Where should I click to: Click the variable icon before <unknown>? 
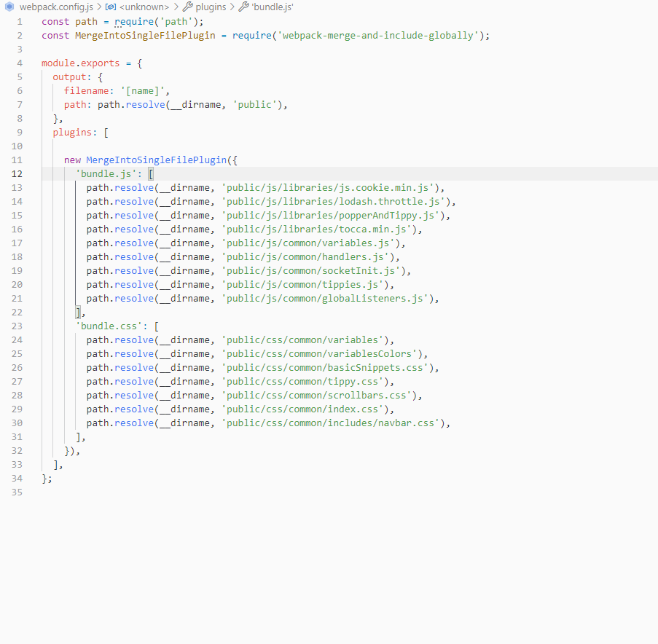[110, 7]
